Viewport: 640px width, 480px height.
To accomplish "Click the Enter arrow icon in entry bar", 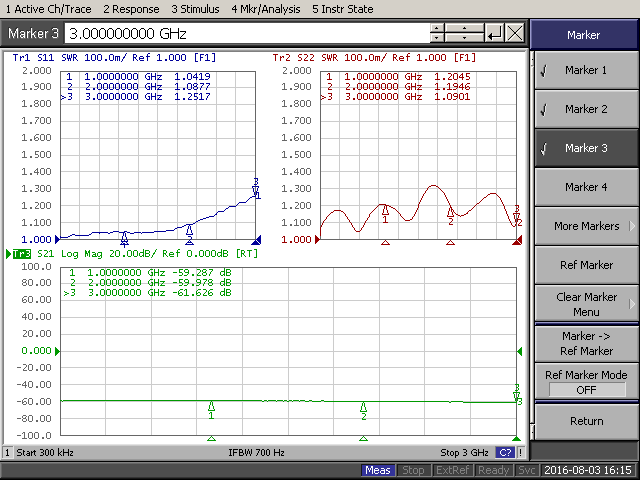I will coord(495,33).
